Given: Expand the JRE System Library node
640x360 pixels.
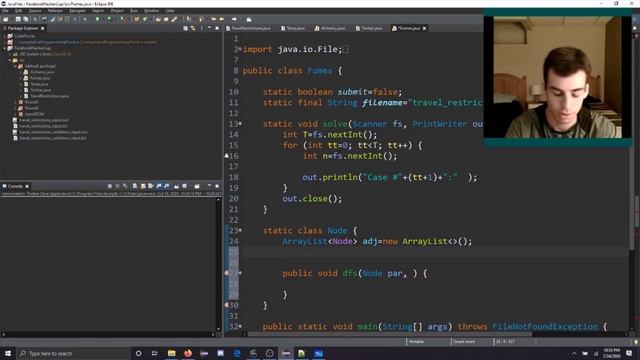Looking at the screenshot, I should [10, 54].
